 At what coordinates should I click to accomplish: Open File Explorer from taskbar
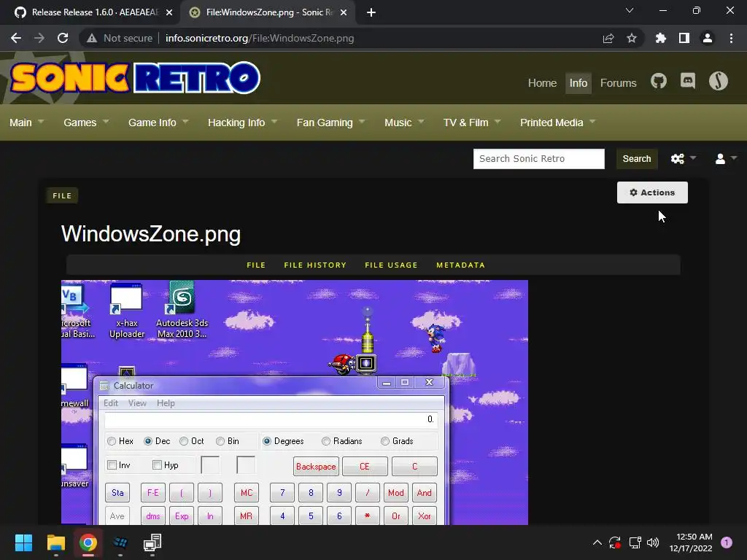tap(55, 542)
